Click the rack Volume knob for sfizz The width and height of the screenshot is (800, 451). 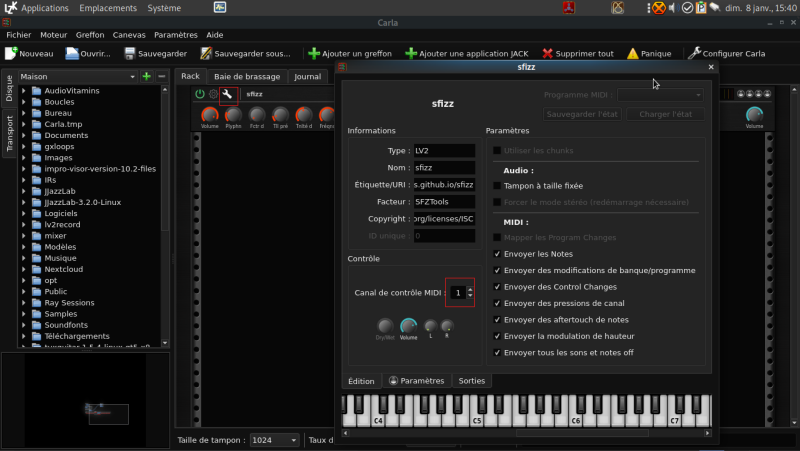coord(210,115)
